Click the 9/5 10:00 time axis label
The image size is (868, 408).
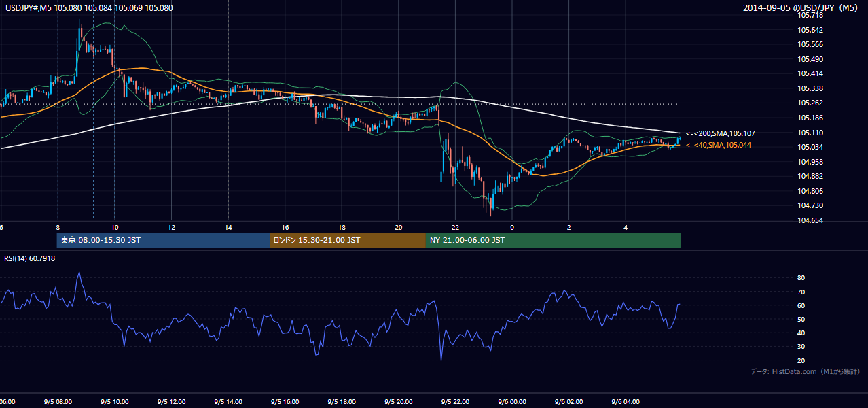[x=115, y=402]
